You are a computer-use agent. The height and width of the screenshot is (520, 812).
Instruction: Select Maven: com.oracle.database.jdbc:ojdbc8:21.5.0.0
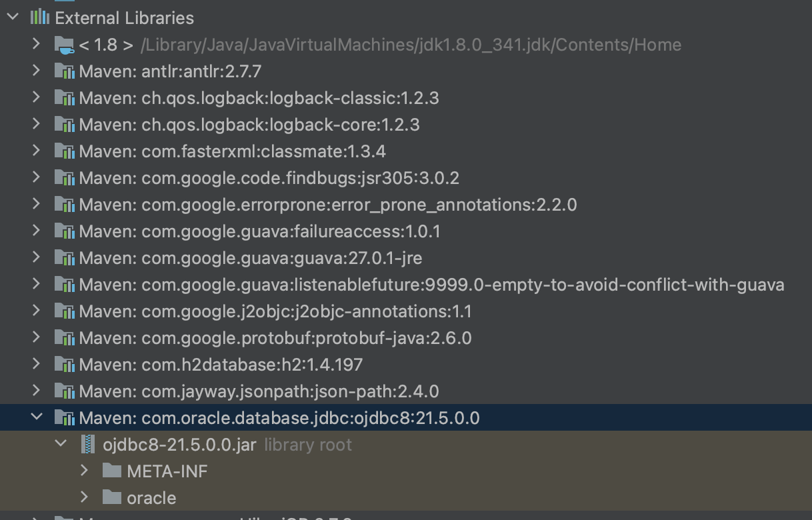point(279,418)
